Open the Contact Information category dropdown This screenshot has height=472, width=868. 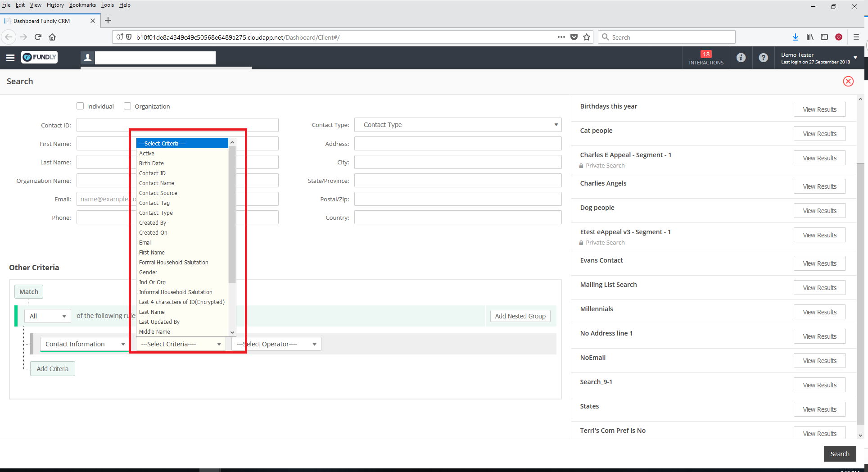point(84,344)
